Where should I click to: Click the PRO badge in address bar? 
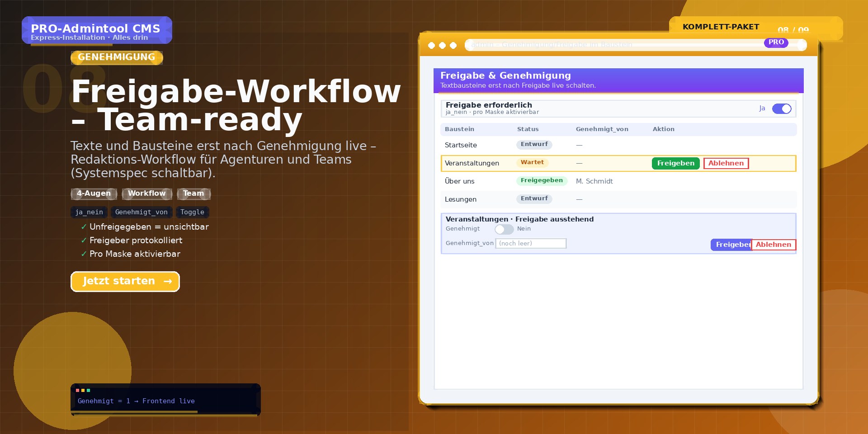[x=776, y=42]
